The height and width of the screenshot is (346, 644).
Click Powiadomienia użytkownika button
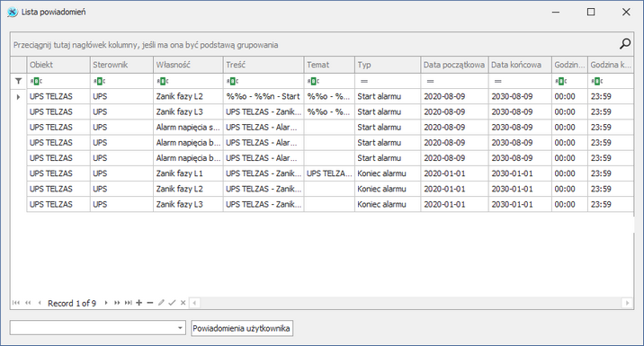tap(242, 328)
